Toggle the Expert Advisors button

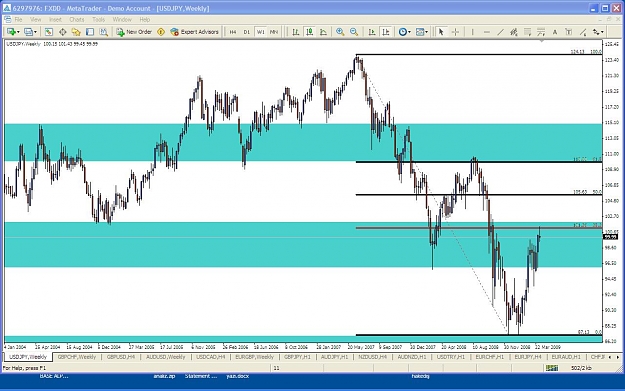pyautogui.click(x=195, y=32)
